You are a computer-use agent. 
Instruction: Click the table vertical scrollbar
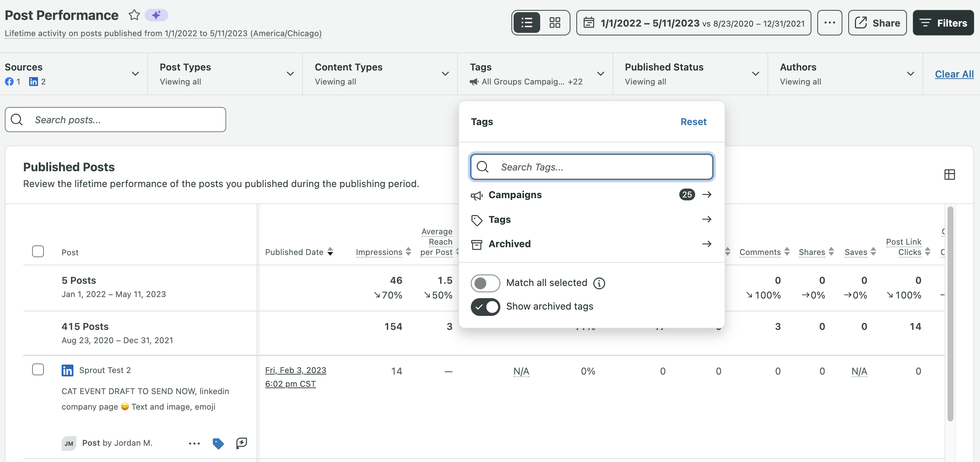click(950, 314)
